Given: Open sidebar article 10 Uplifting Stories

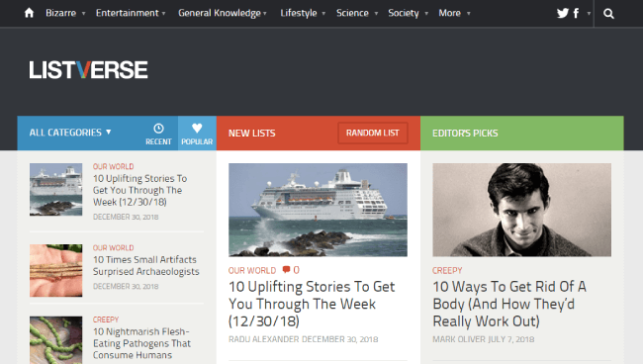Looking at the screenshot, I should 139,190.
